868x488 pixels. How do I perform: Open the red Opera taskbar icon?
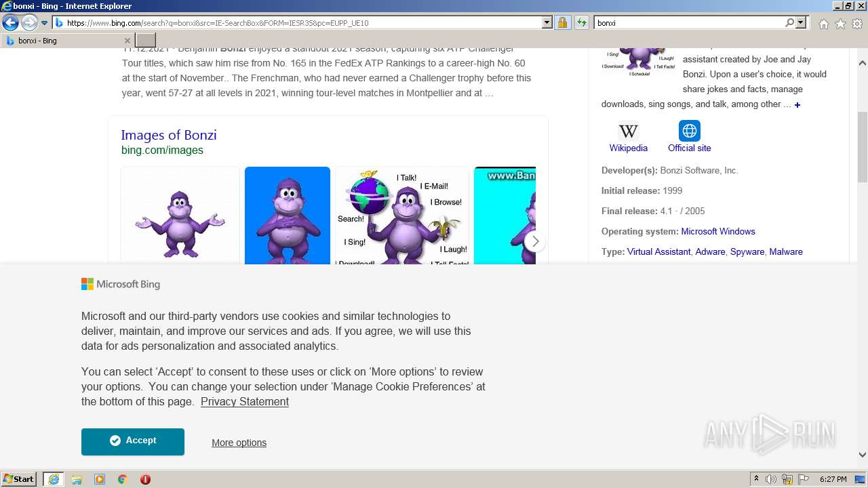(x=145, y=479)
